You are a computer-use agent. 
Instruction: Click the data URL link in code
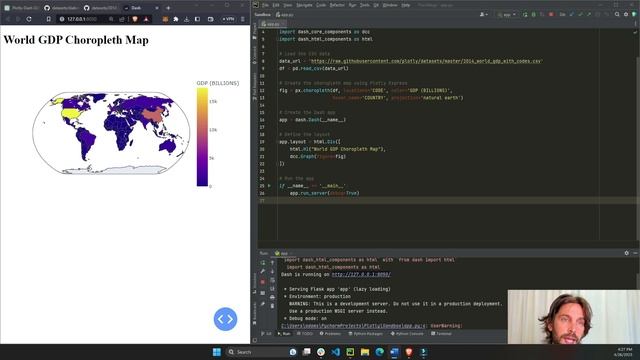(426, 61)
